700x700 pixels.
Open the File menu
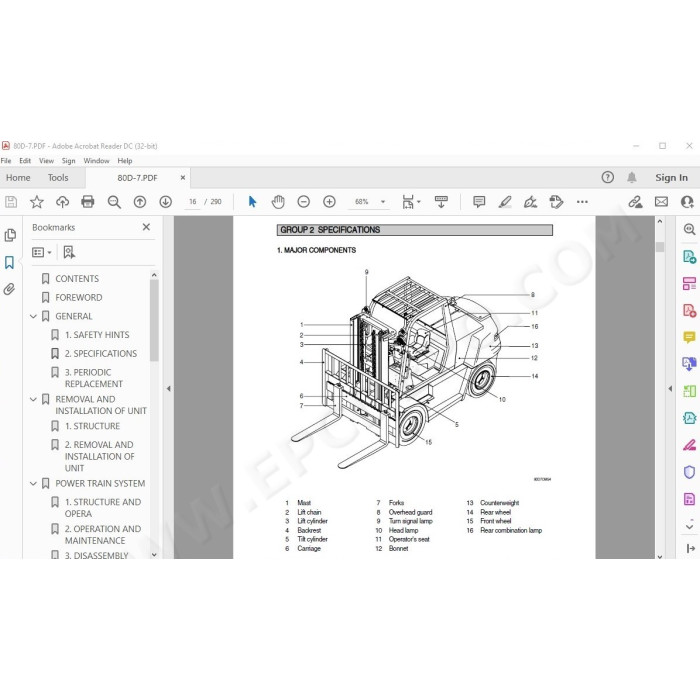6,161
